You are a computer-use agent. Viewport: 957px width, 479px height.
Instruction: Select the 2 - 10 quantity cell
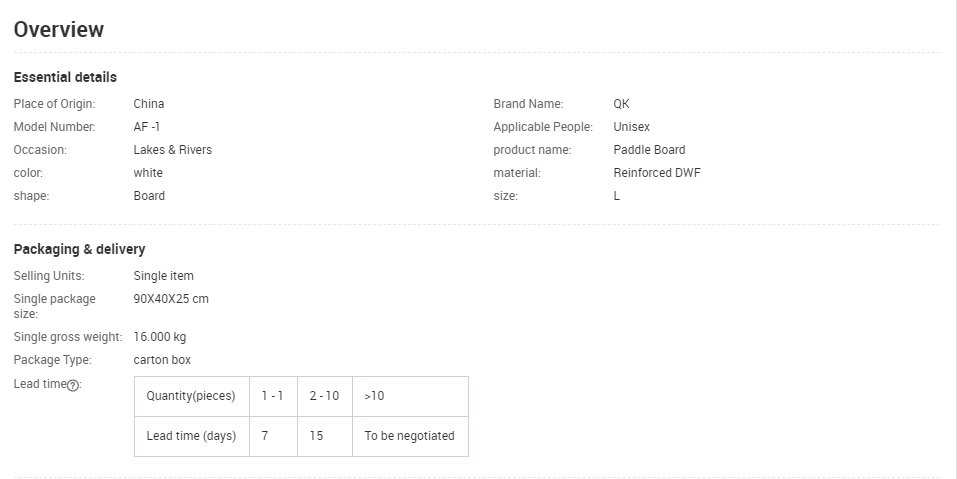pos(324,396)
